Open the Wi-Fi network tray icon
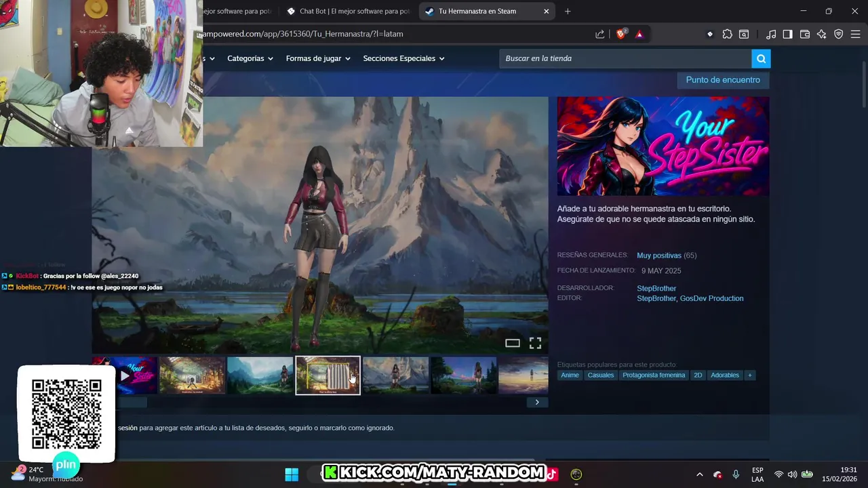 point(778,474)
